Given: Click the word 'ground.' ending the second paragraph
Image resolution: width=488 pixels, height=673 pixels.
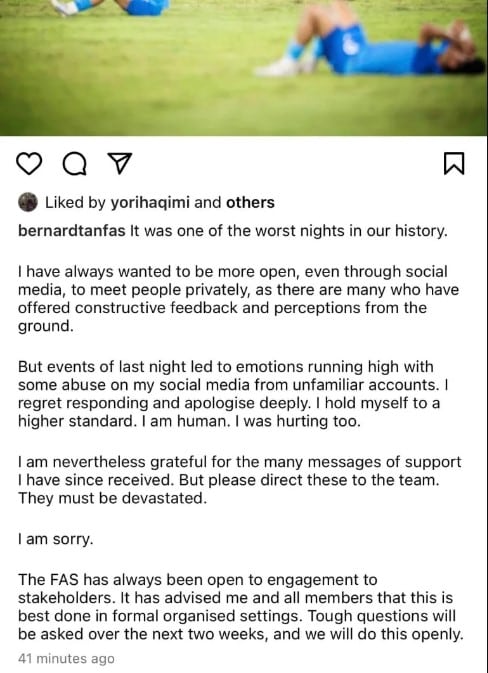Looking at the screenshot, I should tap(46, 326).
